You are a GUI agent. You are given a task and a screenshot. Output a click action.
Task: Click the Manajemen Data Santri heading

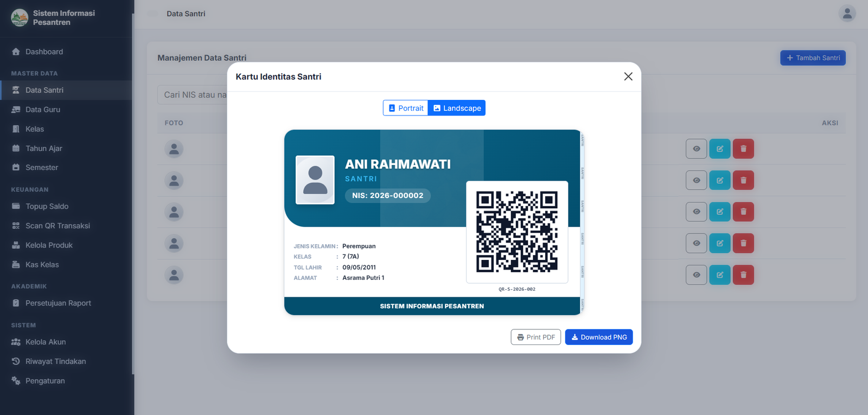[202, 58]
